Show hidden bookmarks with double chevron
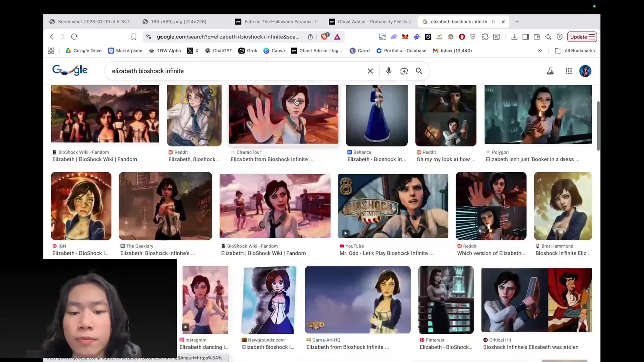The image size is (644, 362). coord(540,51)
